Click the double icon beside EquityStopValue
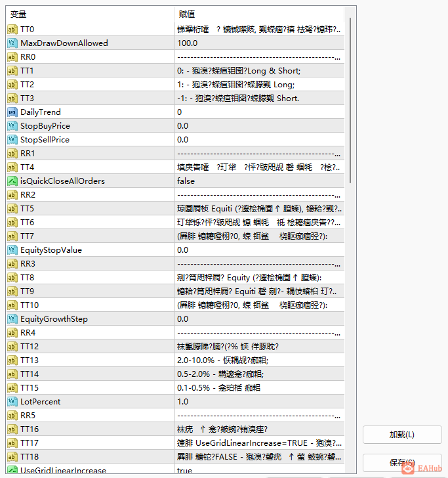This screenshot has width=448, height=478. click(12, 250)
